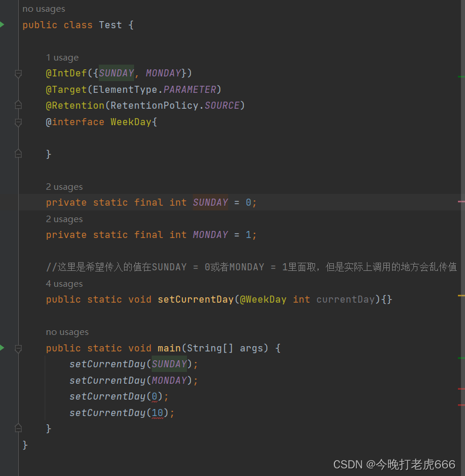Screen dimensions: 465x476
Task: Jump to the red error stripe beside setCurrentDay(10)
Action: tap(461, 405)
